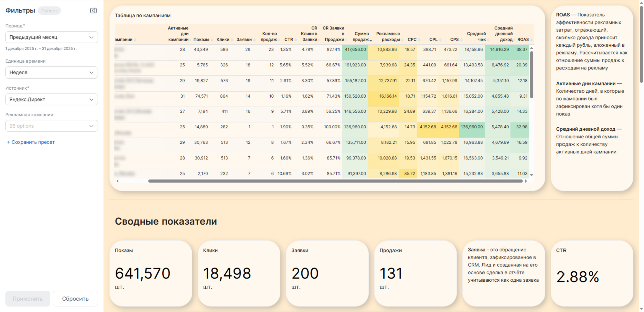Expand the Единица времени dropdown
Screen dimensions: 644x312
(51, 72)
